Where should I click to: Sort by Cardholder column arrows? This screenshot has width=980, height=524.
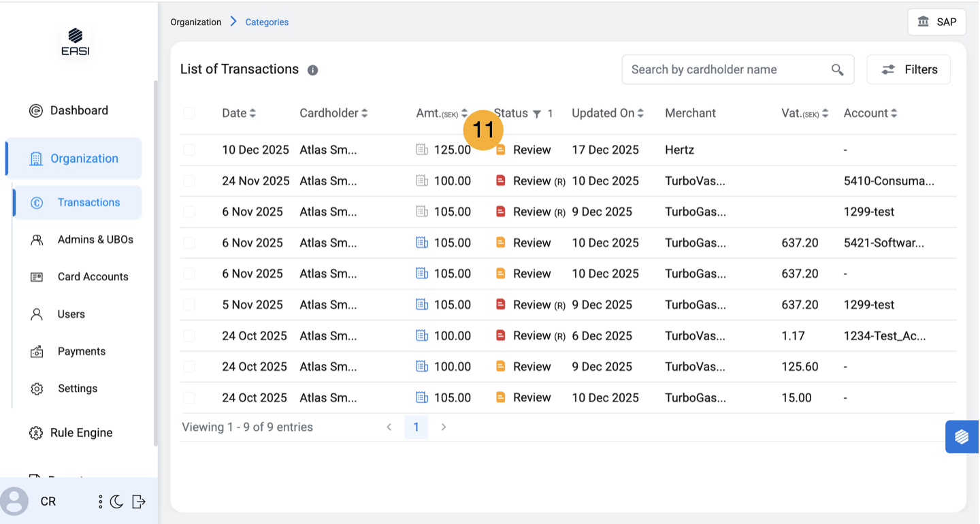point(365,114)
